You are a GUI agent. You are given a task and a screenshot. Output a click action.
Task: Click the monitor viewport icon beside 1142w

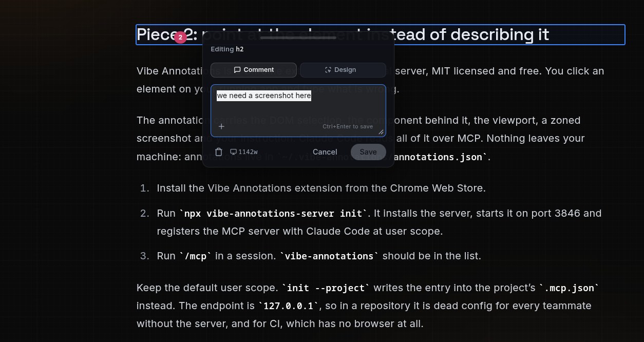(x=233, y=152)
